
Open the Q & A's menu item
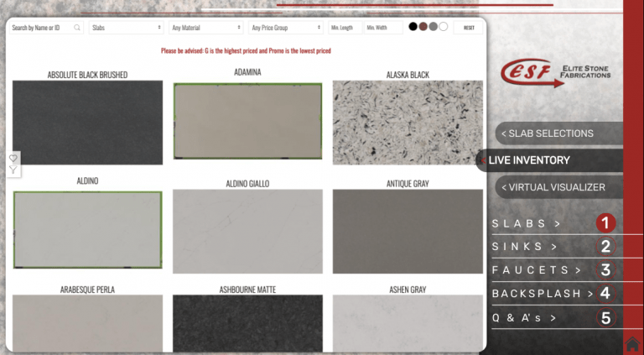[x=524, y=317]
